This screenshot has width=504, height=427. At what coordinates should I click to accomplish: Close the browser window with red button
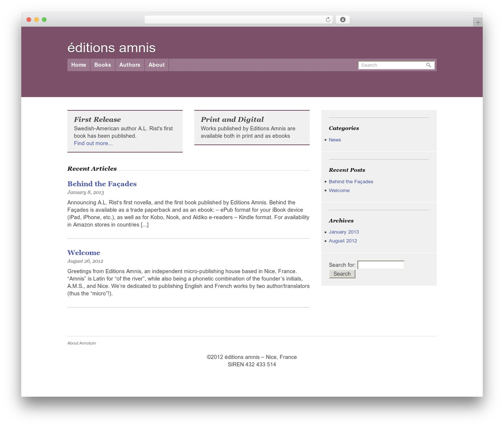(29, 20)
